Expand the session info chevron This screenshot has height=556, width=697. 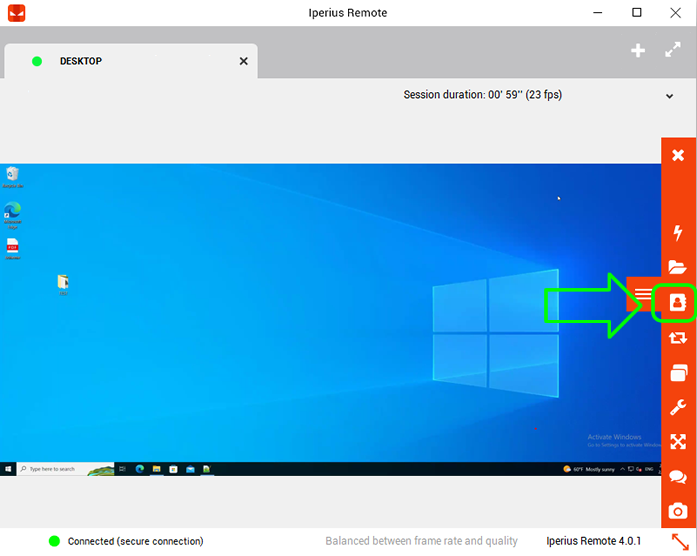tap(669, 96)
